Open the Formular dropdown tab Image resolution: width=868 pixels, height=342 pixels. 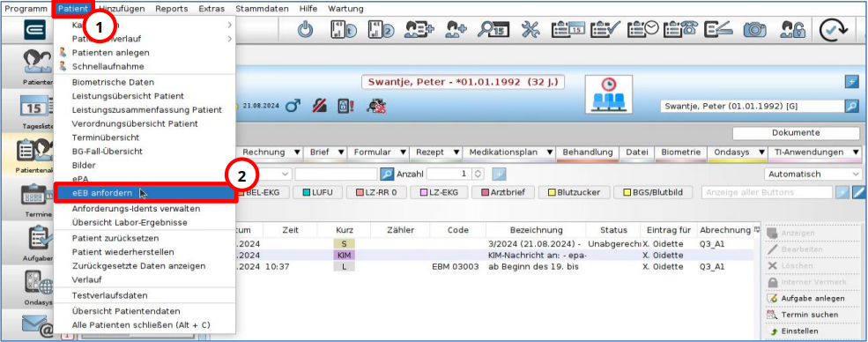click(x=379, y=152)
